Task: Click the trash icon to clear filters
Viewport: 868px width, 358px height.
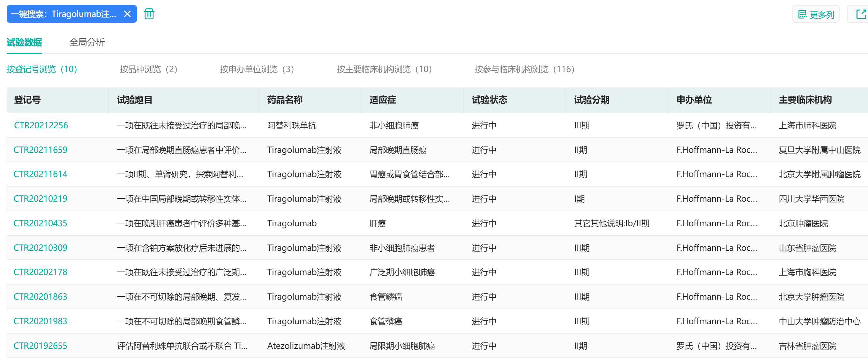Action: point(149,14)
